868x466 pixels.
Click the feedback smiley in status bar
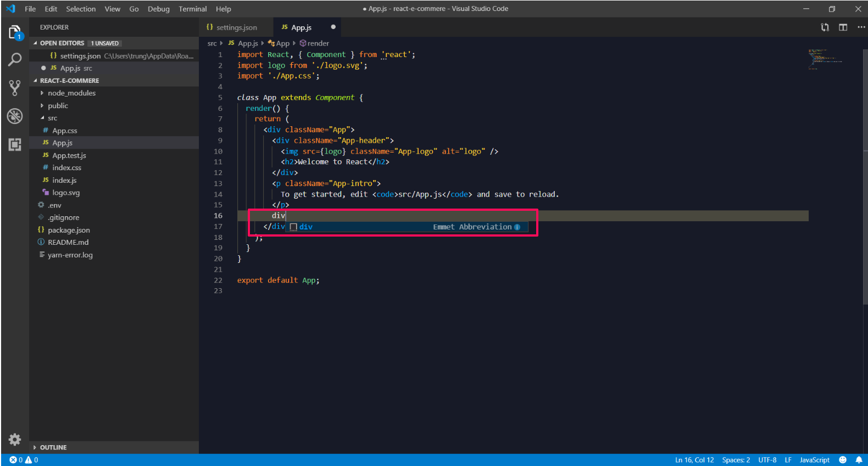(x=843, y=460)
